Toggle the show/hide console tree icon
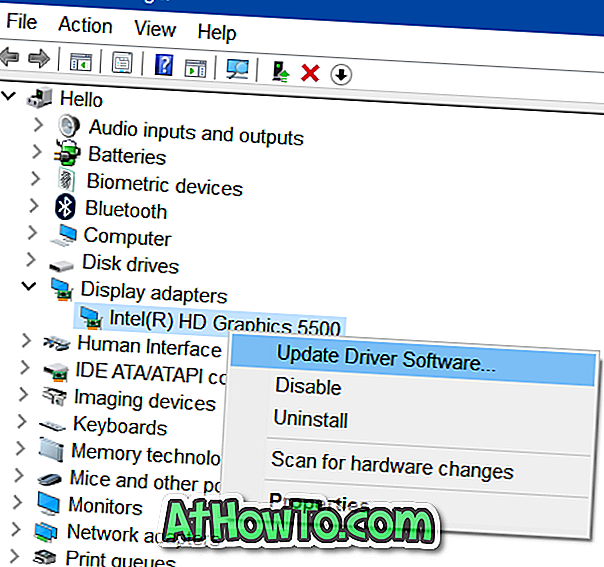 (81, 62)
